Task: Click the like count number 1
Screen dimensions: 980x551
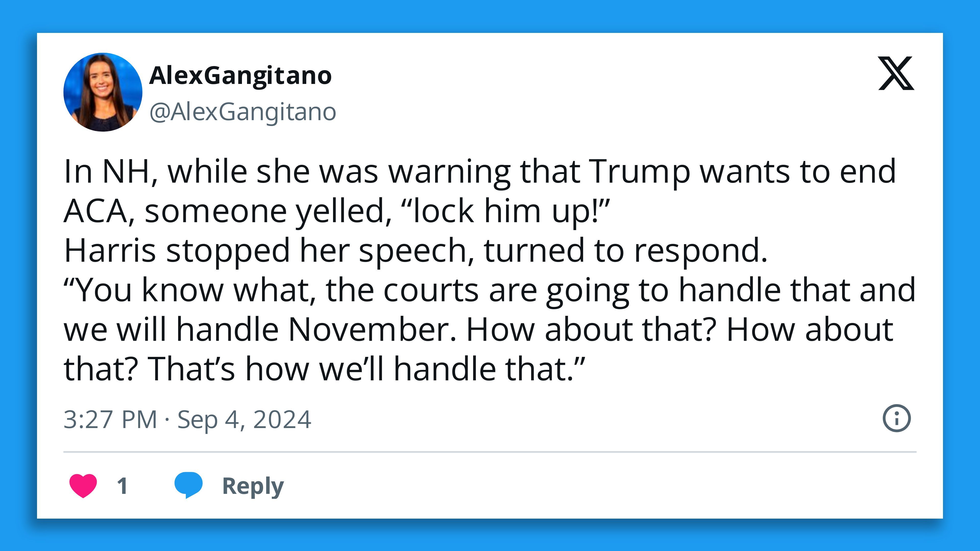Action: 122,486
